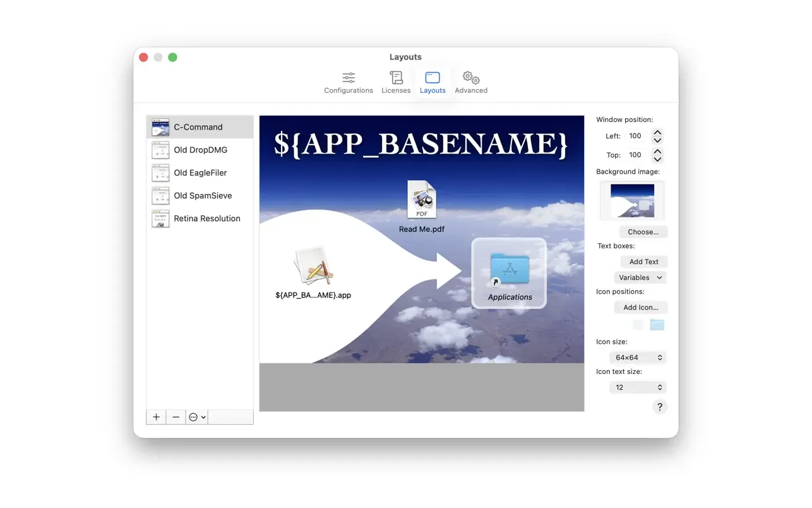Open the Icon size 64×64 dropdown
Image resolution: width=812 pixels, height=508 pixels.
pos(638,358)
